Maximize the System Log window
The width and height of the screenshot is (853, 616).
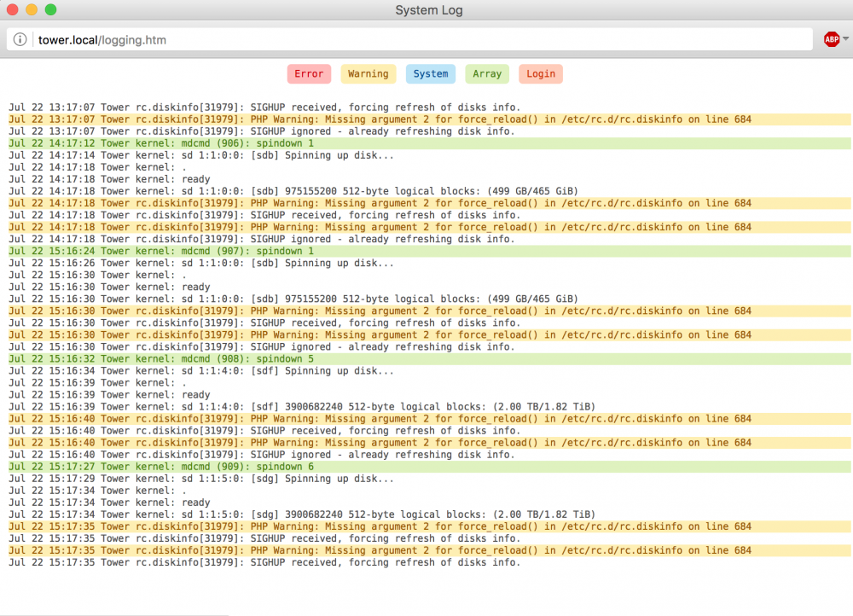coord(50,9)
